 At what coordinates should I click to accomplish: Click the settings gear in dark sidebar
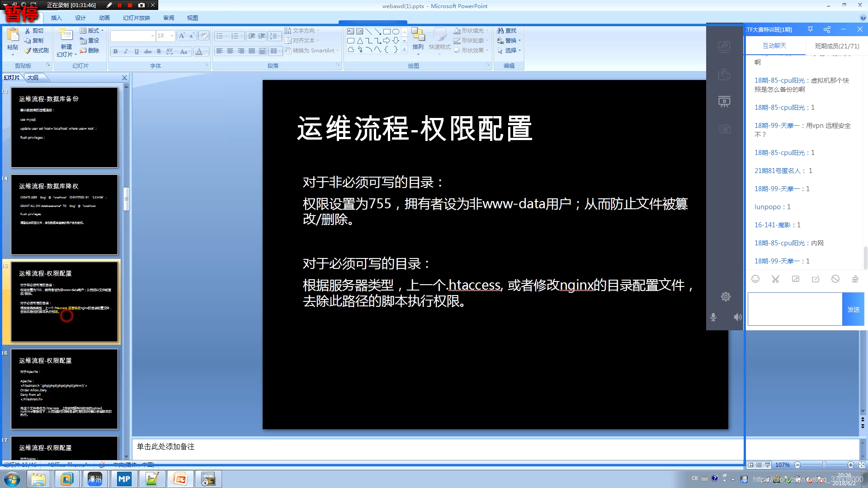tap(726, 296)
